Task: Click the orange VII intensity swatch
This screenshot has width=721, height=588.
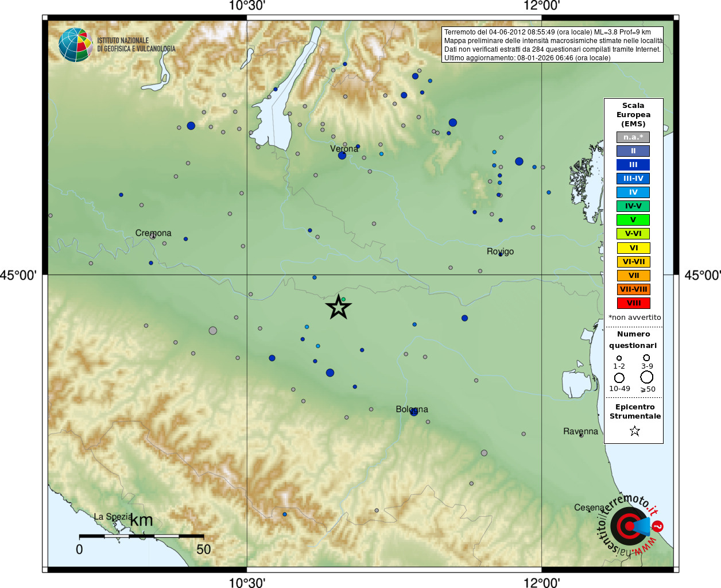Action: click(x=634, y=276)
